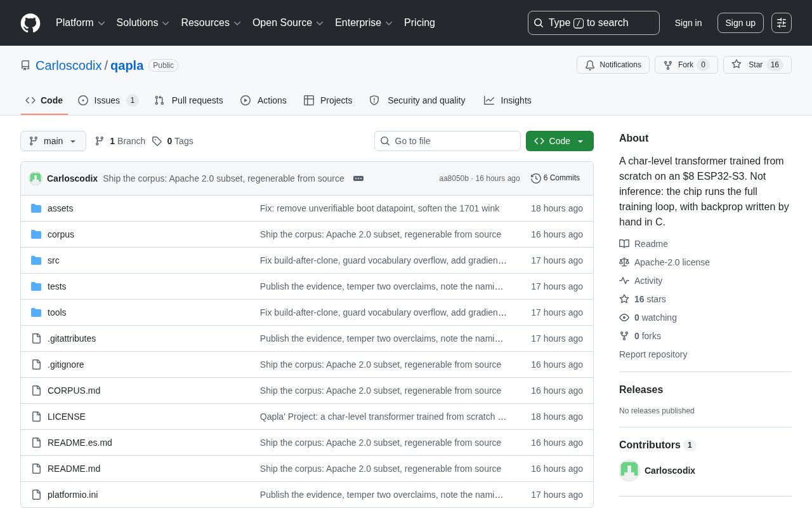This screenshot has height=508, width=812.
Task: Click the tests folder icon
Action: pos(36,286)
